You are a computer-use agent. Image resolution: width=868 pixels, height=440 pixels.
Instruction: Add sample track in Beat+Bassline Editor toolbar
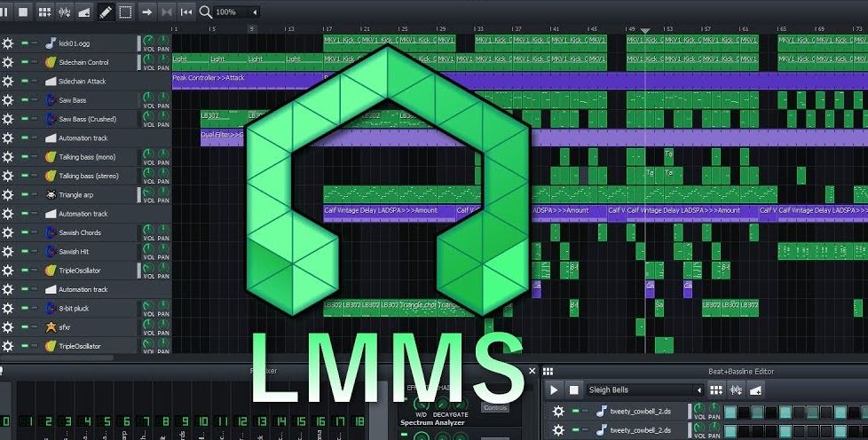(736, 390)
